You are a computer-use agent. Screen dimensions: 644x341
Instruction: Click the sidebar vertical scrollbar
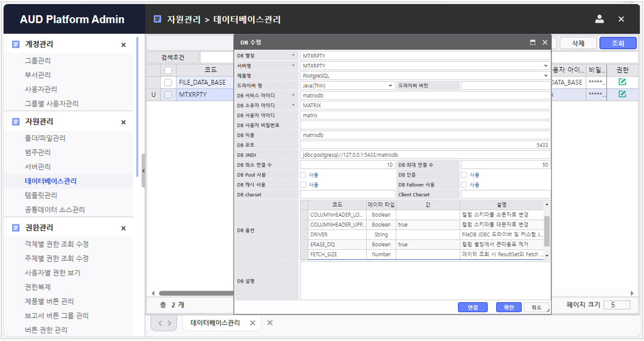pos(137,107)
